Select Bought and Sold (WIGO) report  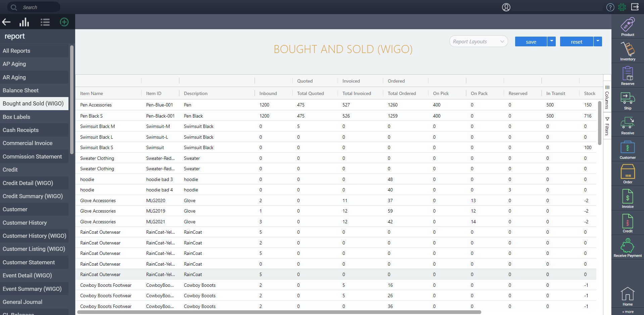click(x=34, y=103)
